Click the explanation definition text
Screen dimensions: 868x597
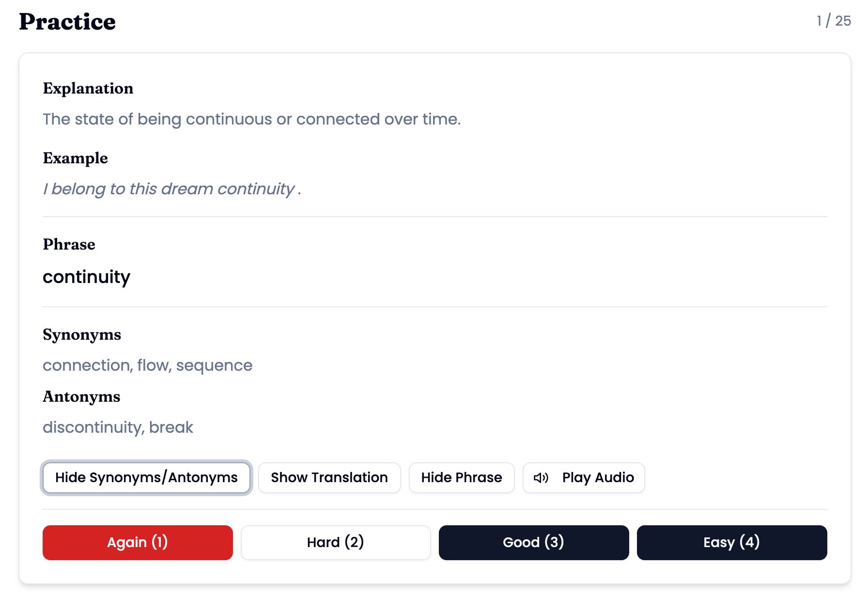[x=251, y=119]
